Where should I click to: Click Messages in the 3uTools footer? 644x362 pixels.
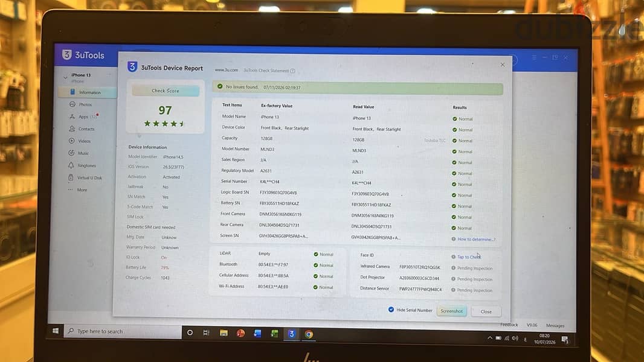point(555,326)
